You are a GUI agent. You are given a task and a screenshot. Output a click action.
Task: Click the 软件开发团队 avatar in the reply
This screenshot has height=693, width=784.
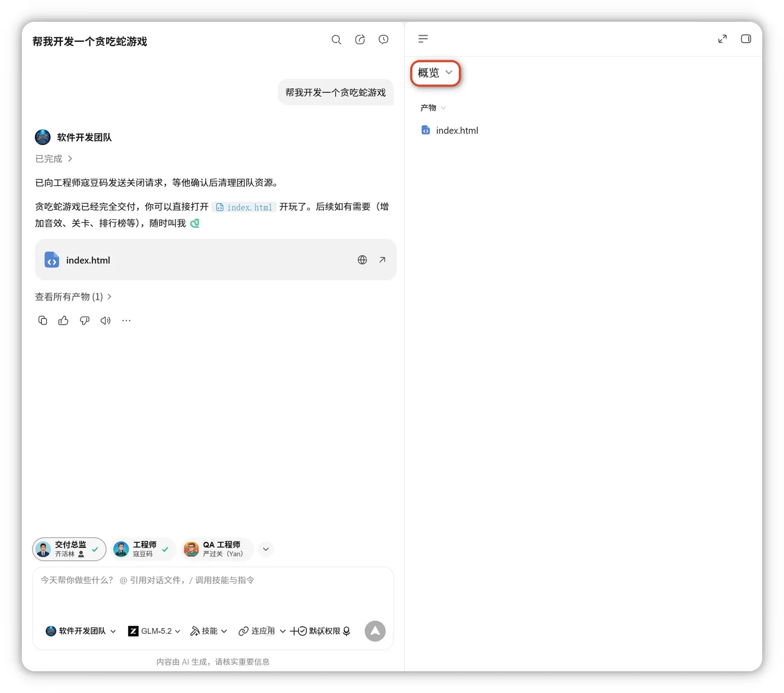point(43,137)
